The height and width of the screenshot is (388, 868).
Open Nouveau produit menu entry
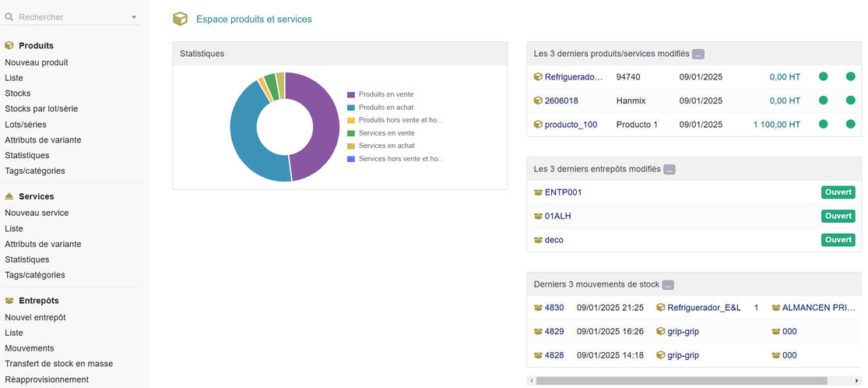pyautogui.click(x=37, y=62)
